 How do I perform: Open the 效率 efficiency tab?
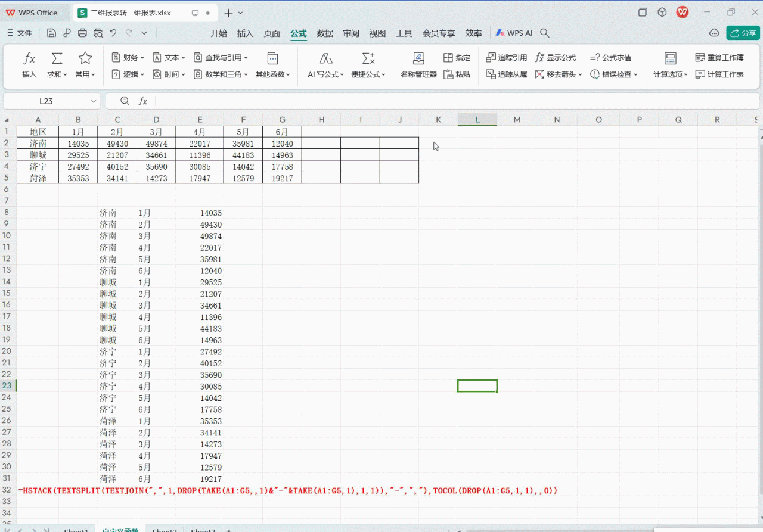coord(473,33)
